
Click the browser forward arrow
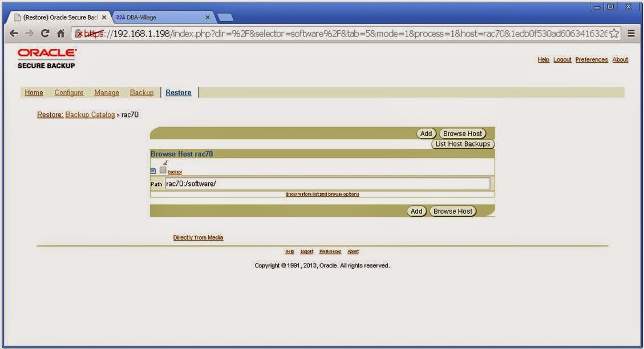[x=29, y=34]
